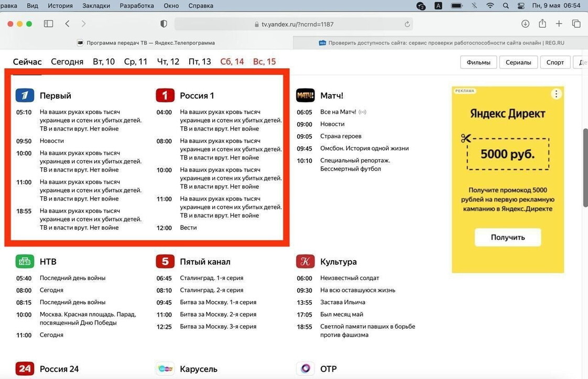588x379 pixels.
Task: Click the Пятый канал logo
Action: tap(165, 261)
